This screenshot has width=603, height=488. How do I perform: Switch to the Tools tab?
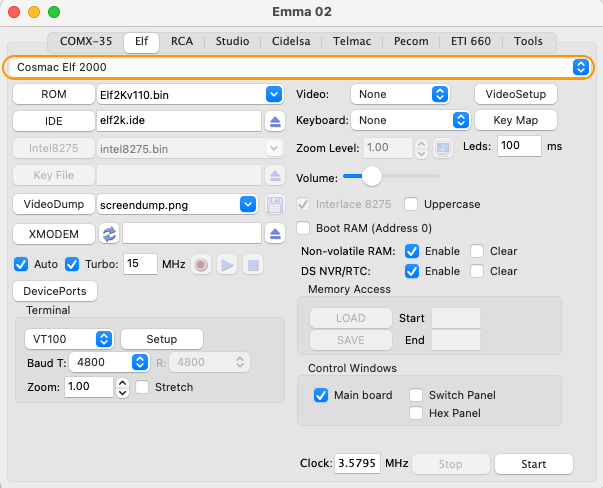click(x=528, y=41)
